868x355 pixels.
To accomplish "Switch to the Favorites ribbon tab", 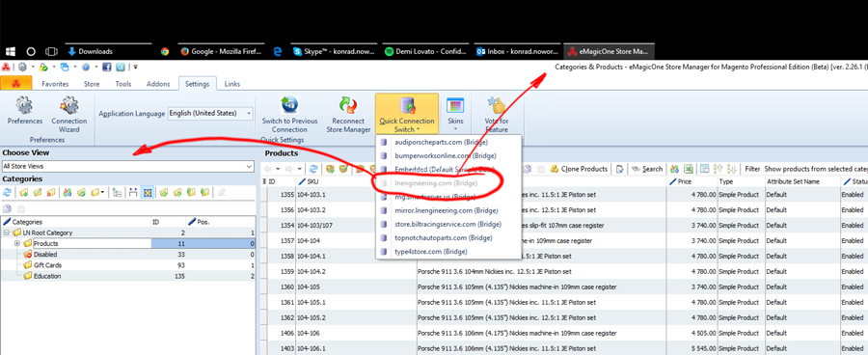I will [55, 84].
